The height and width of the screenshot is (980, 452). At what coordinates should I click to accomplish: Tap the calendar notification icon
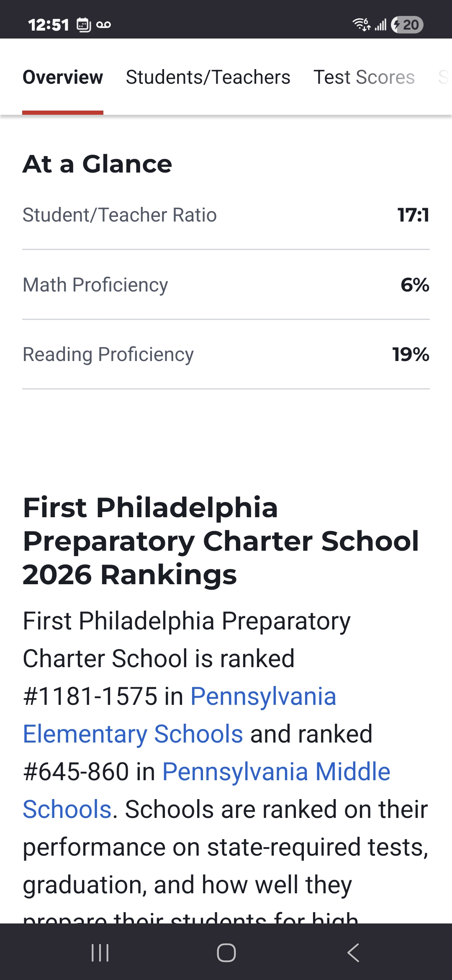pyautogui.click(x=84, y=25)
